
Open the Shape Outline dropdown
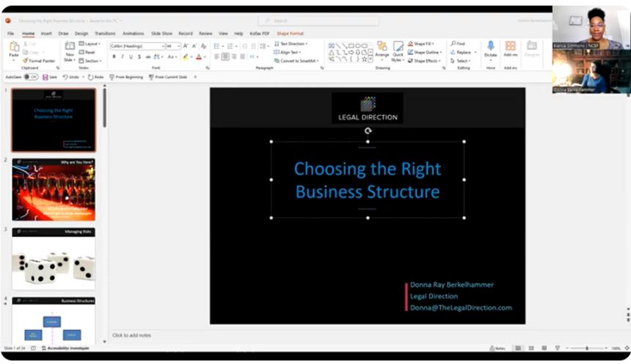point(425,52)
